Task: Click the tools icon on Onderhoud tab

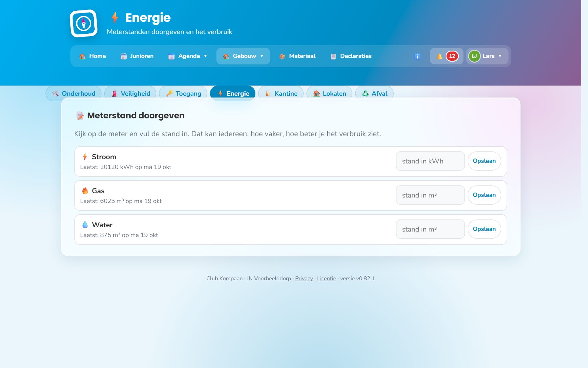Action: click(x=55, y=94)
